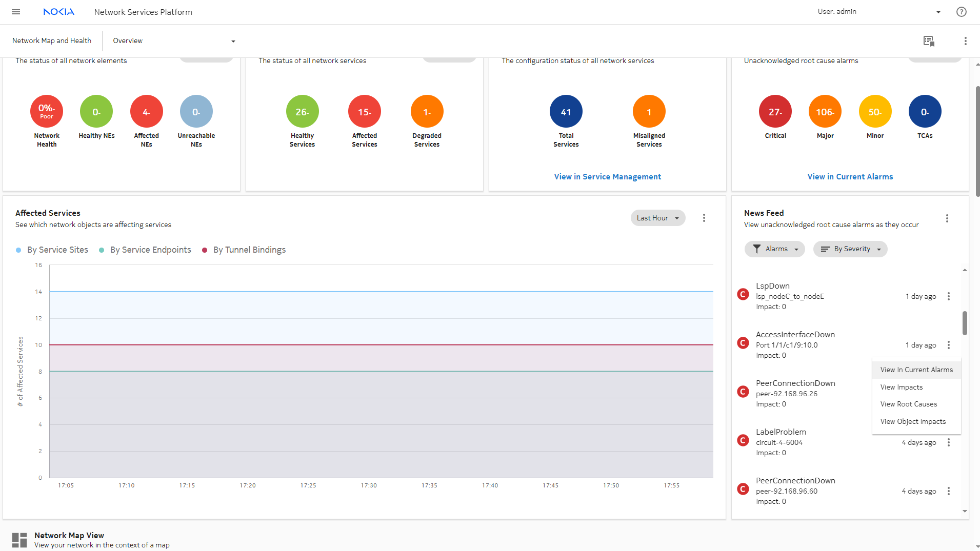The width and height of the screenshot is (980, 551).
Task: Select View Impacts menu item
Action: point(916,387)
